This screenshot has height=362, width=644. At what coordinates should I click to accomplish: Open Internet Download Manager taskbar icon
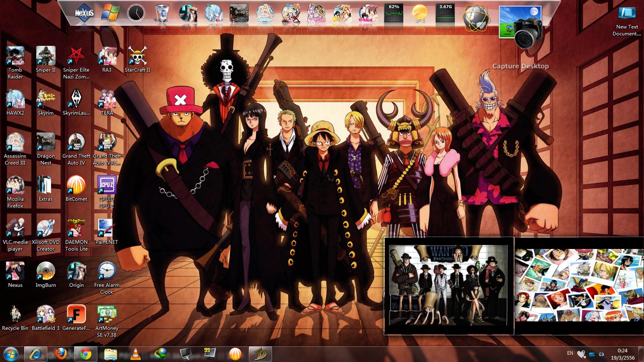tap(161, 354)
